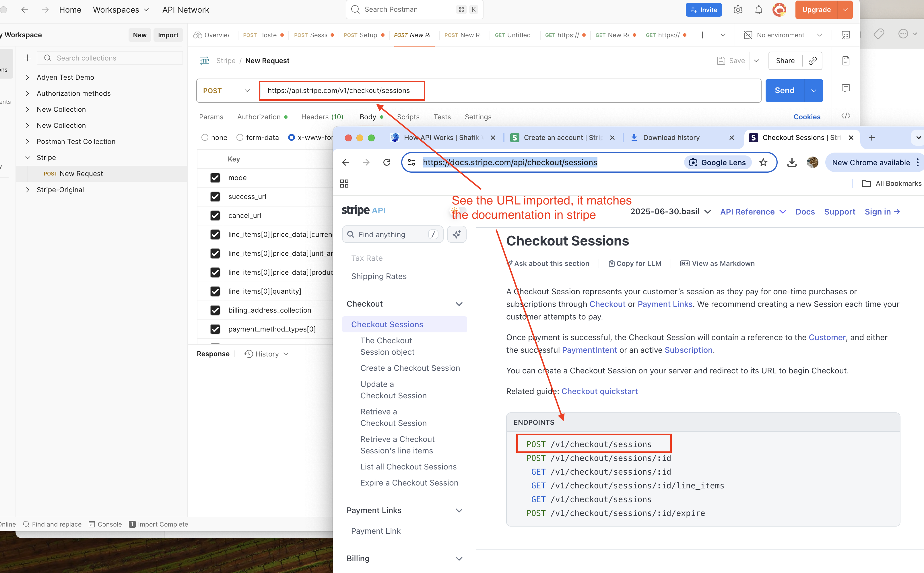
Task: Go back in Postman navigation
Action: [25, 10]
